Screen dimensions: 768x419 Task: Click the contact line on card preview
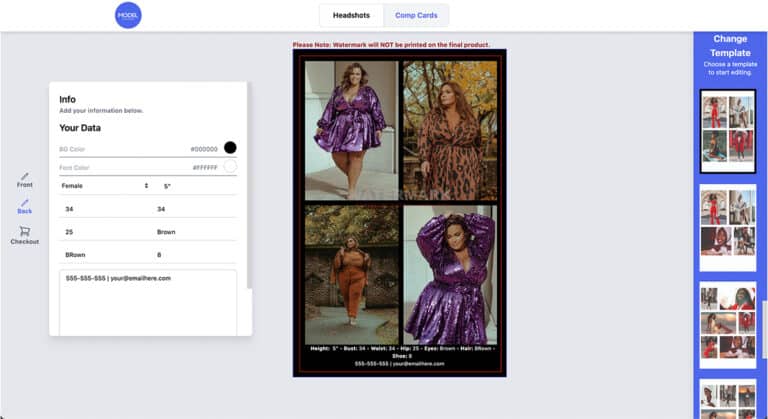pos(400,364)
